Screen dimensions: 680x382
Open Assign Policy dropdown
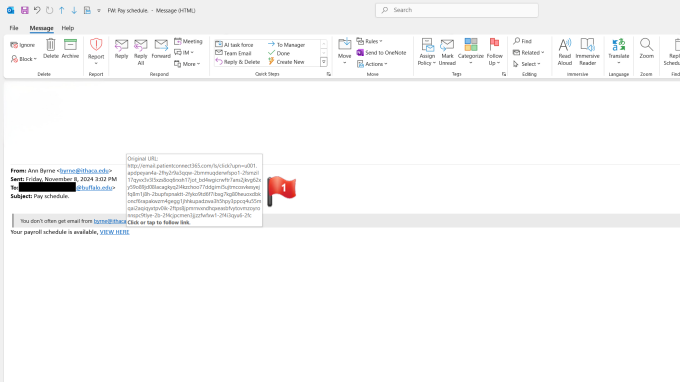pyautogui.click(x=427, y=52)
